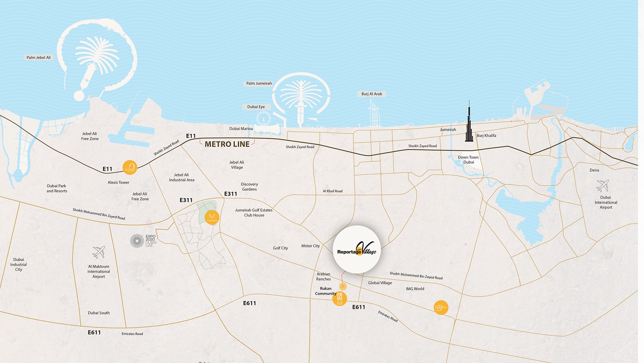Click the Jebel Ali Free Zone label near the port

click(x=90, y=136)
